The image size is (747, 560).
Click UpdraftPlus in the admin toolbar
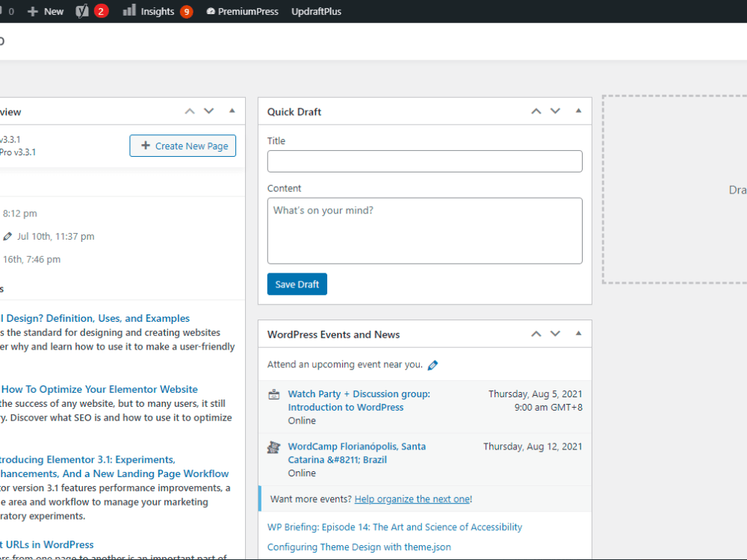pos(316,11)
